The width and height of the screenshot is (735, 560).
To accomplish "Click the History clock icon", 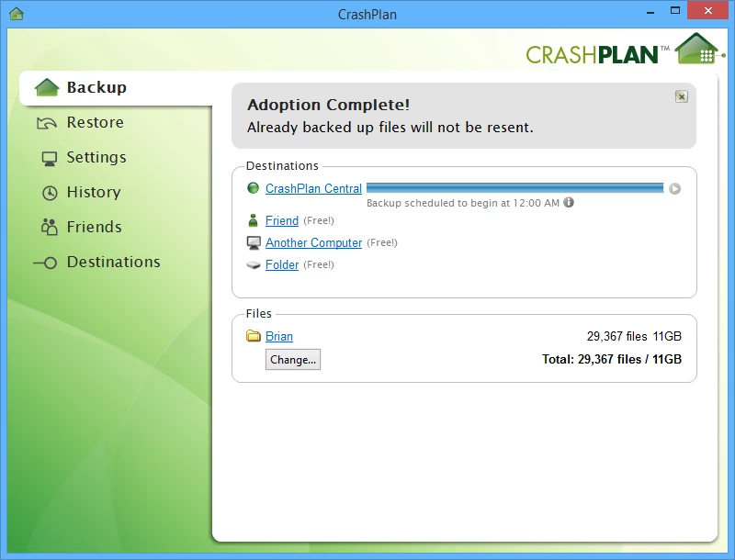I will [x=50, y=193].
